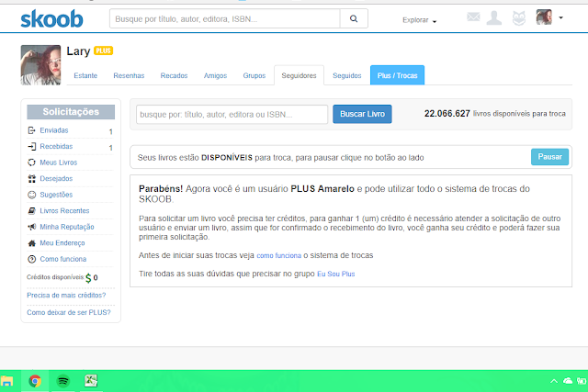Open the friend requests person icon

tap(494, 17)
